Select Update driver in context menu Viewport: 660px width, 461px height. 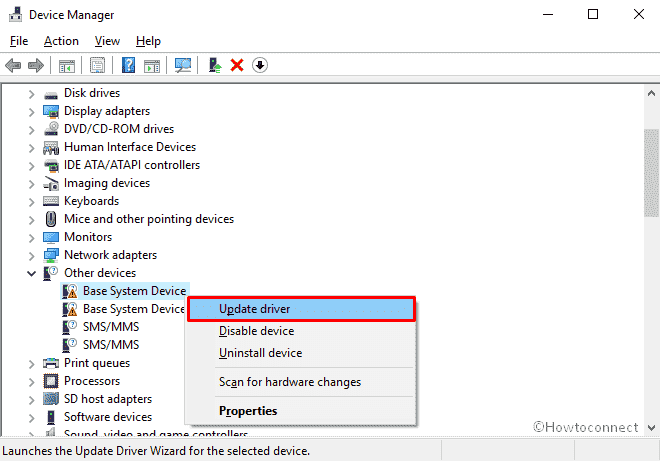tap(254, 309)
